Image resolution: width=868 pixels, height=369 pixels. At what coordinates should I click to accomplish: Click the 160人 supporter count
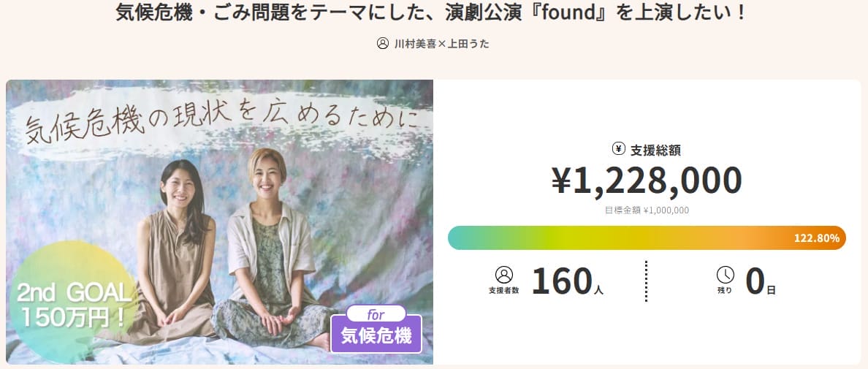(567, 282)
